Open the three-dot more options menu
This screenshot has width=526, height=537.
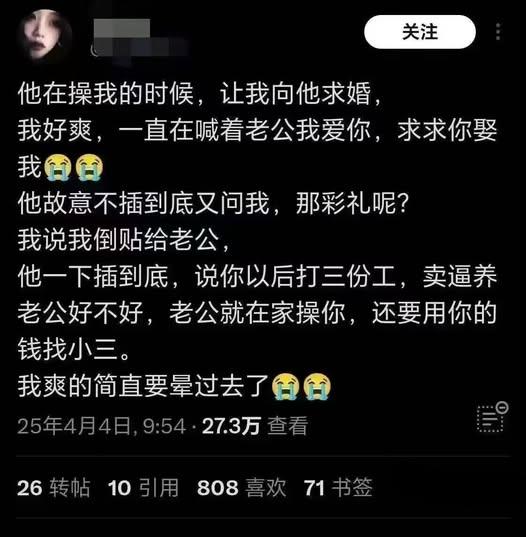tap(498, 32)
